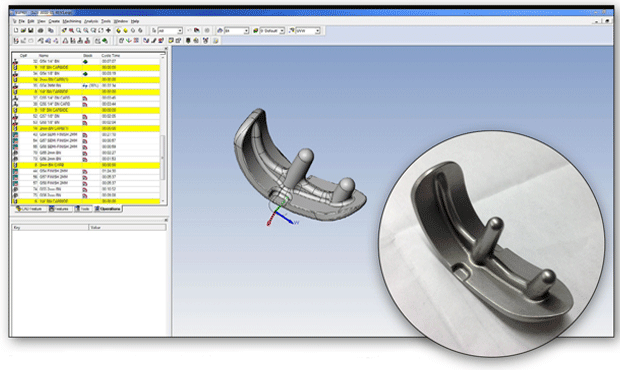The image size is (620, 370).
Task: Click the selection filter icon beside All dropdown
Action: tap(154, 30)
